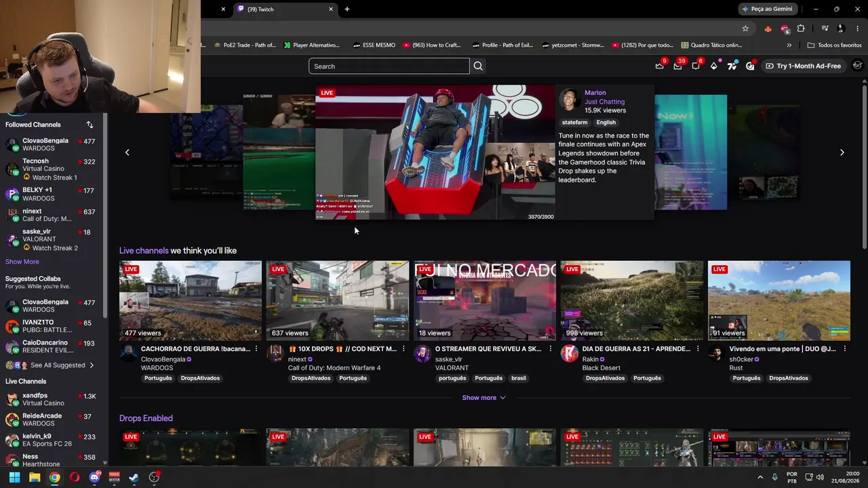Click the 7TV extension icon in Twitch header
868x488 pixels.
coord(732,66)
